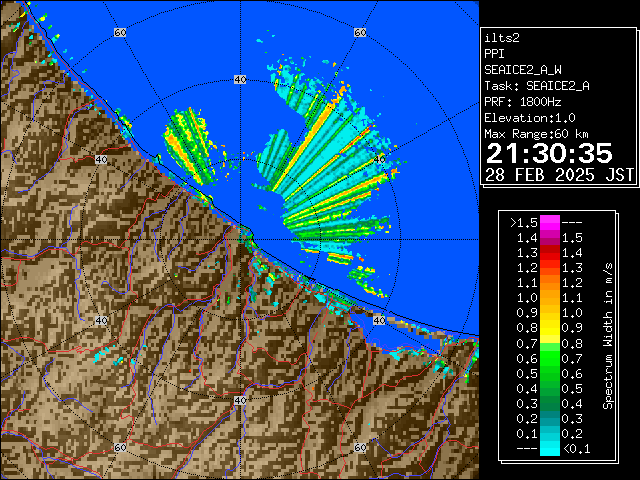Click the '>1.5' legend label

coord(523,223)
